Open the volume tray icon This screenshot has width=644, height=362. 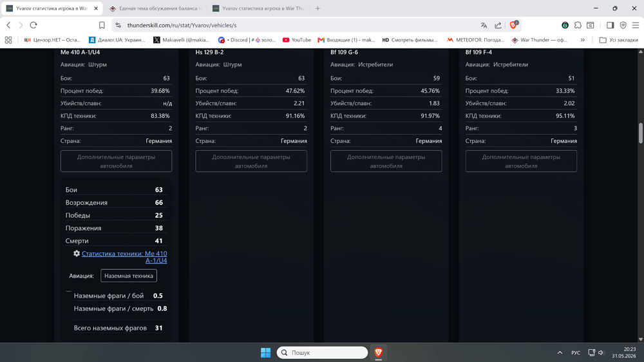coord(601,352)
